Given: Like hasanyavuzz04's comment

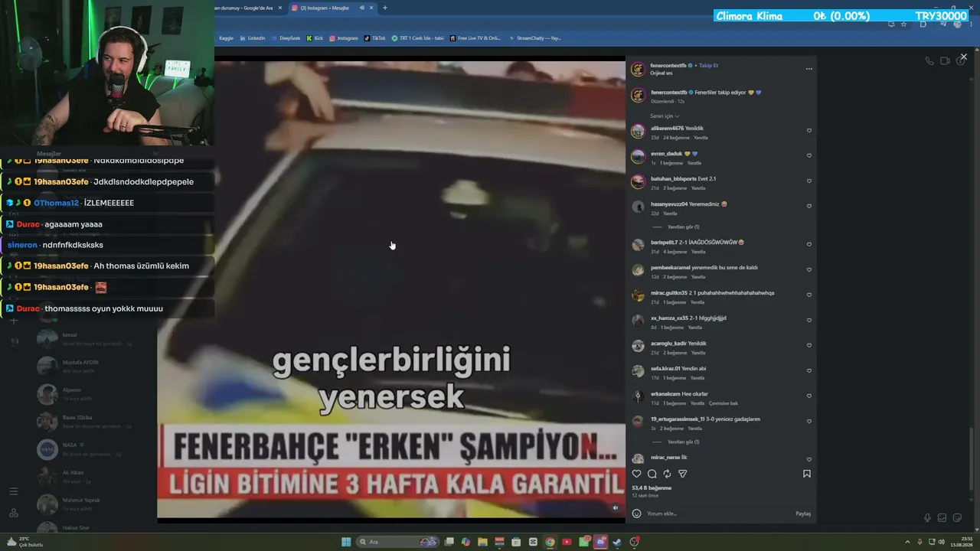Looking at the screenshot, I should 808,207.
